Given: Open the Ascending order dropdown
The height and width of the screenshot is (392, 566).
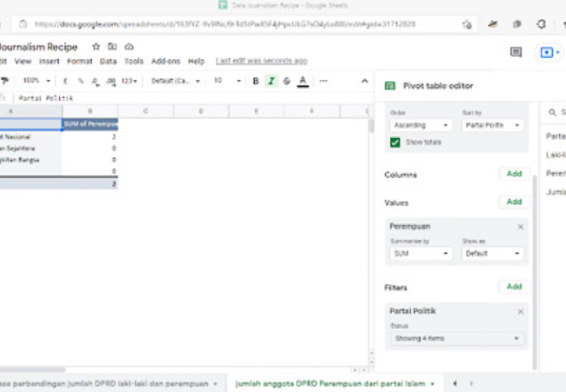Looking at the screenshot, I should 421,125.
